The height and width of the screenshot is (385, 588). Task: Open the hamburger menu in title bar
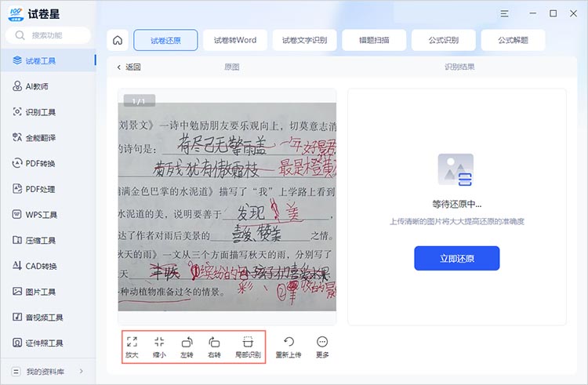[x=504, y=14]
